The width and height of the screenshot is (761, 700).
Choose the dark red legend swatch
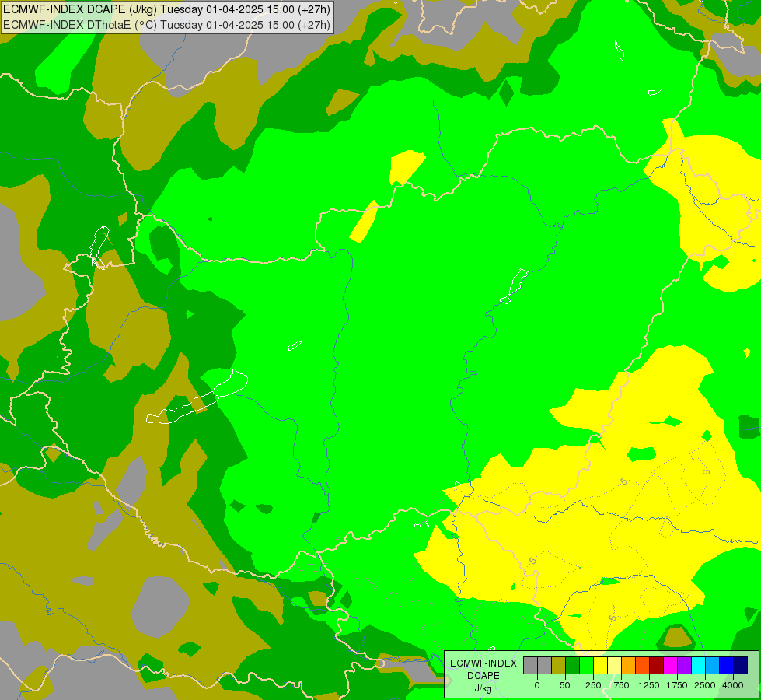(656, 666)
